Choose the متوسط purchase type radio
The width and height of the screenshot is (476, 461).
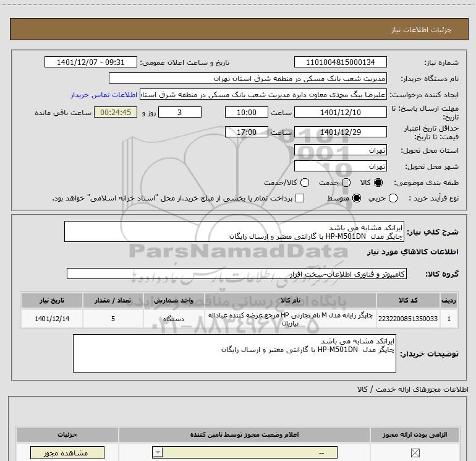tap(357, 198)
